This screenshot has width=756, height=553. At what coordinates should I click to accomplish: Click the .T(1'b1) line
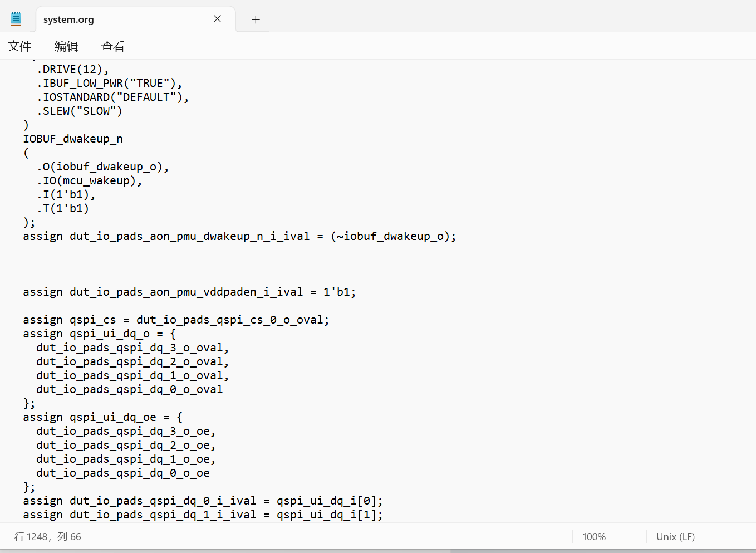pos(63,208)
